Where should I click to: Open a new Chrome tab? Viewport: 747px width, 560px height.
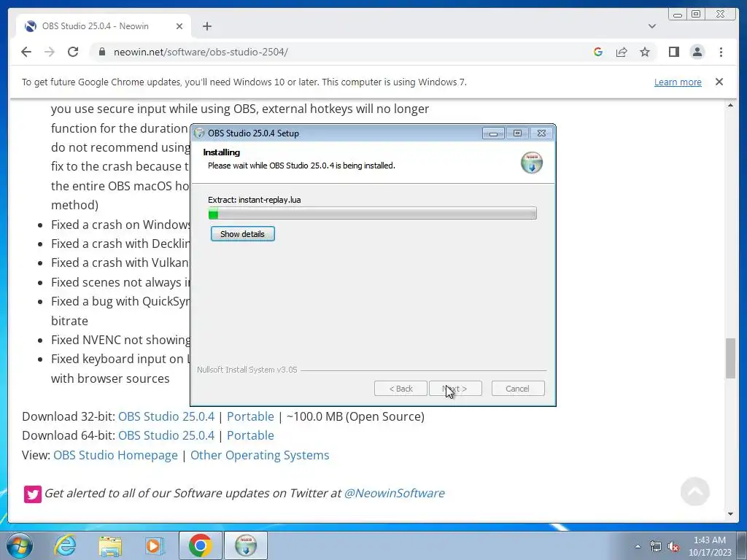tap(206, 26)
